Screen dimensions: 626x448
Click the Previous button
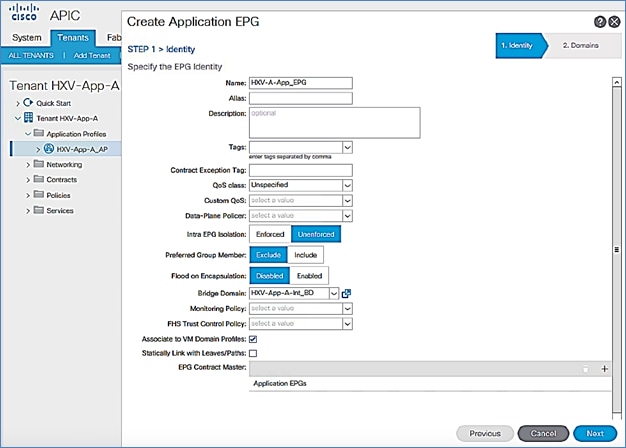click(485, 433)
